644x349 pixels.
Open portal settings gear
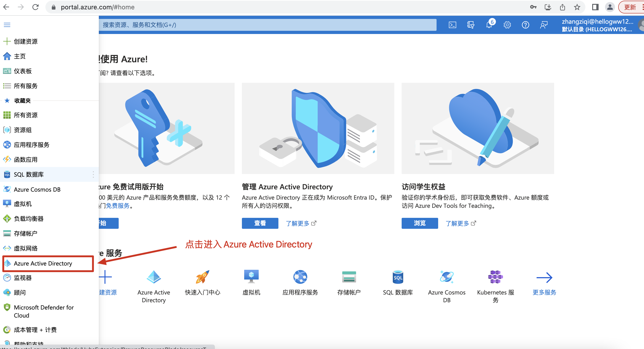pyautogui.click(x=507, y=25)
